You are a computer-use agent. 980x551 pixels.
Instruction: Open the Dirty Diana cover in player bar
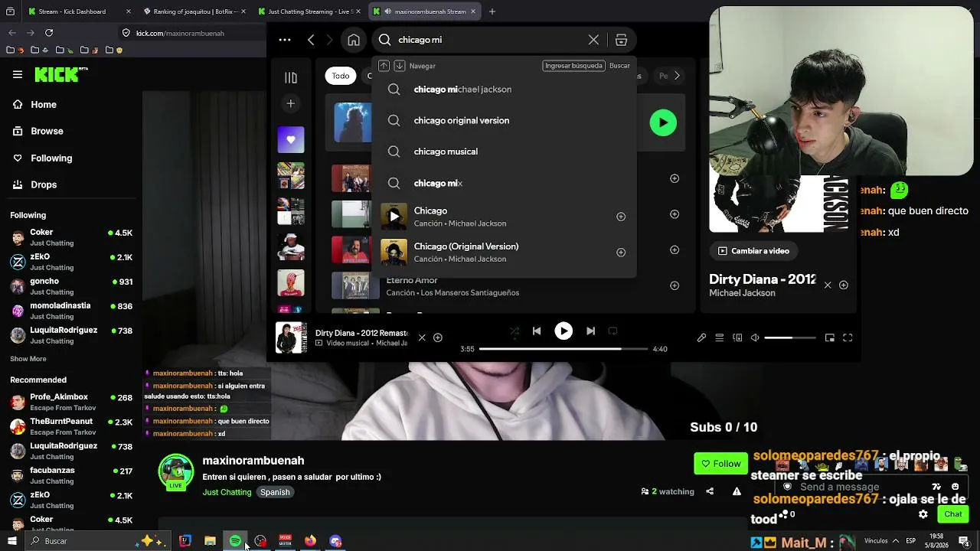pos(291,337)
